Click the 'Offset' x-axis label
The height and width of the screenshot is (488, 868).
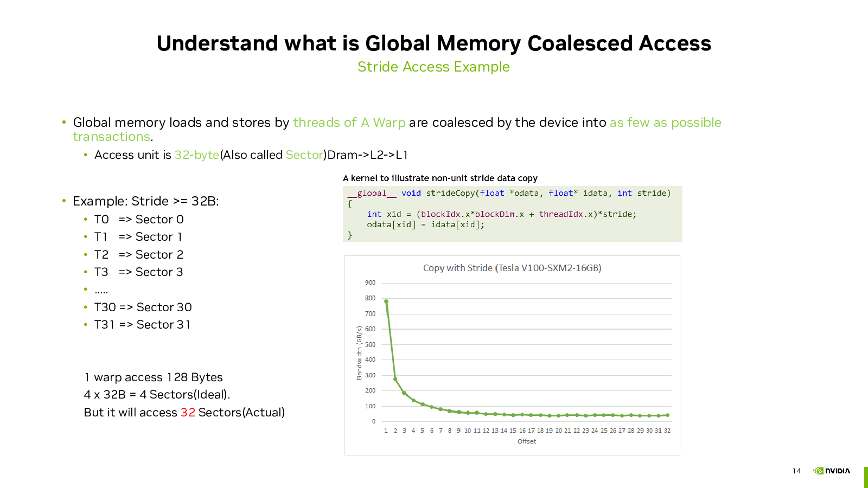pos(527,441)
